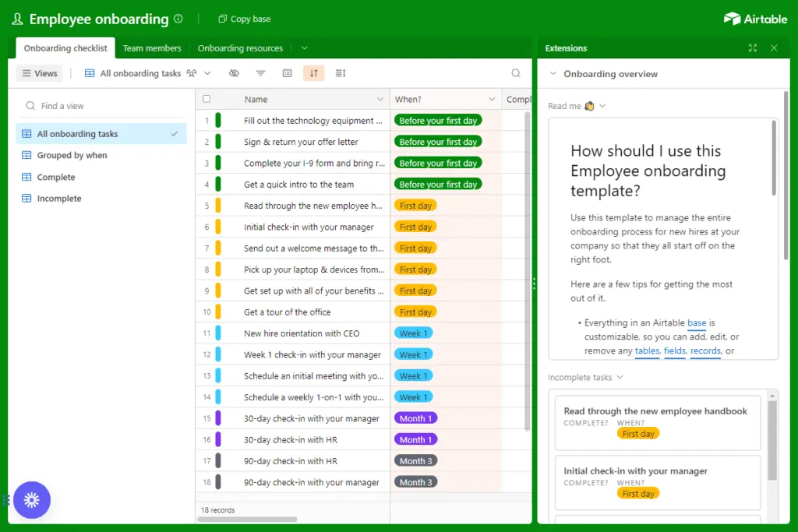Switch to Team members tab

coord(152,48)
